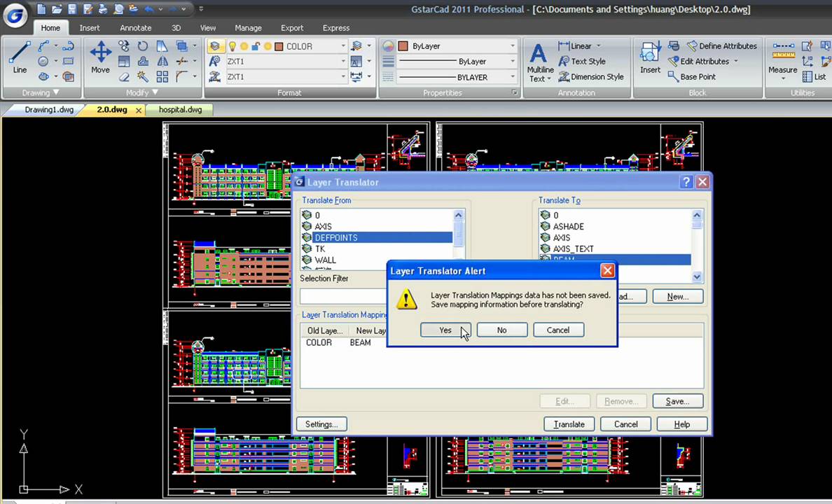This screenshot has height=504, width=832.
Task: Click the color wheel icon in Properties
Action: click(389, 46)
